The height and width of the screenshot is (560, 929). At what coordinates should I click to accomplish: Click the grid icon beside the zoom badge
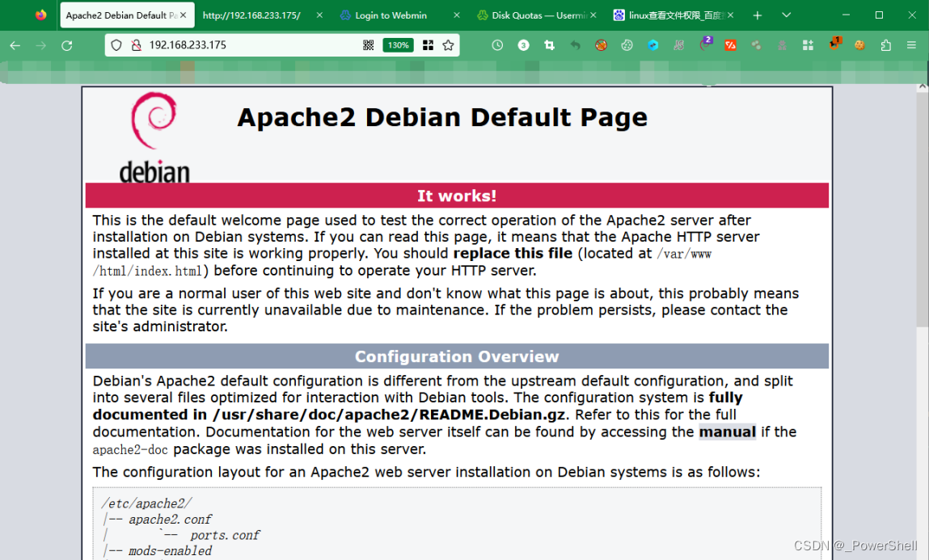[x=428, y=45]
